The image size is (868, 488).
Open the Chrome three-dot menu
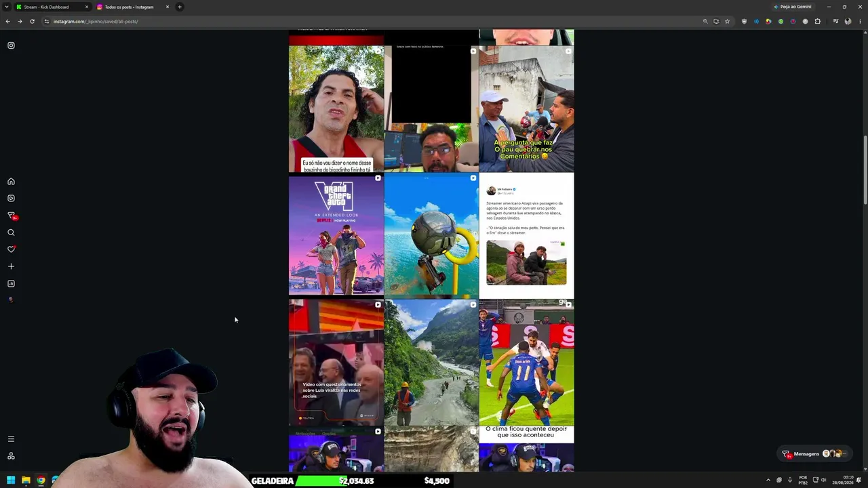point(860,21)
